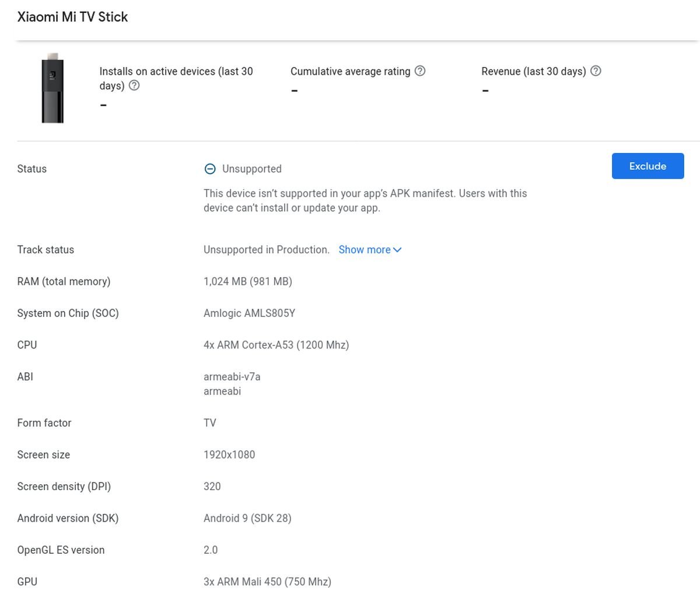The width and height of the screenshot is (700, 594).
Task: Click the Exclude button
Action: point(647,166)
